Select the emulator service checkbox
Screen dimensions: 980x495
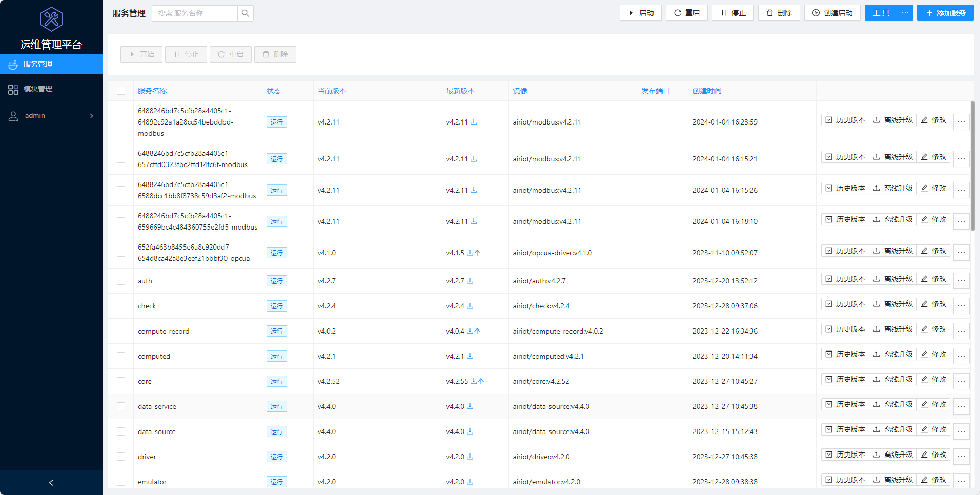point(121,482)
